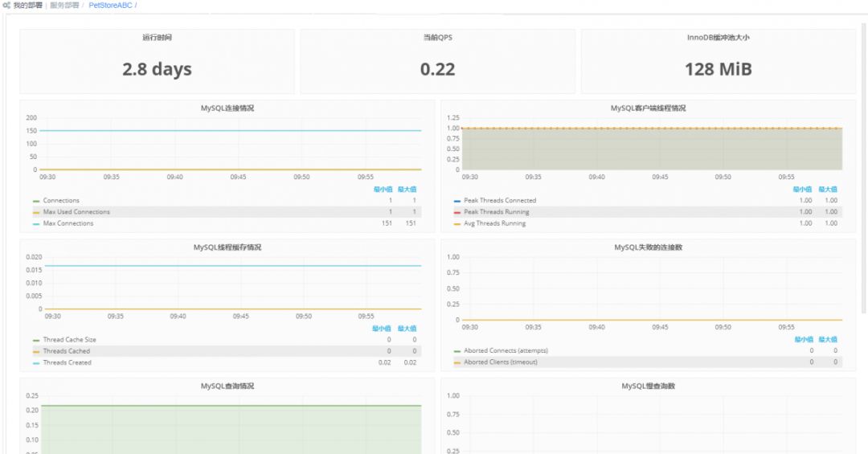Open MySQL连接情况 panel title menu
Viewport: 868px width, 454px height.
pyautogui.click(x=227, y=108)
